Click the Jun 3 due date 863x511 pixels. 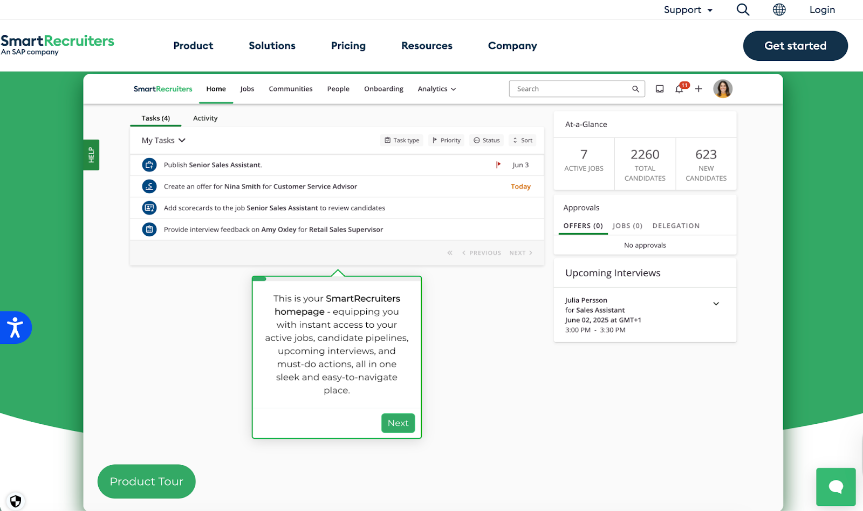[x=520, y=165]
